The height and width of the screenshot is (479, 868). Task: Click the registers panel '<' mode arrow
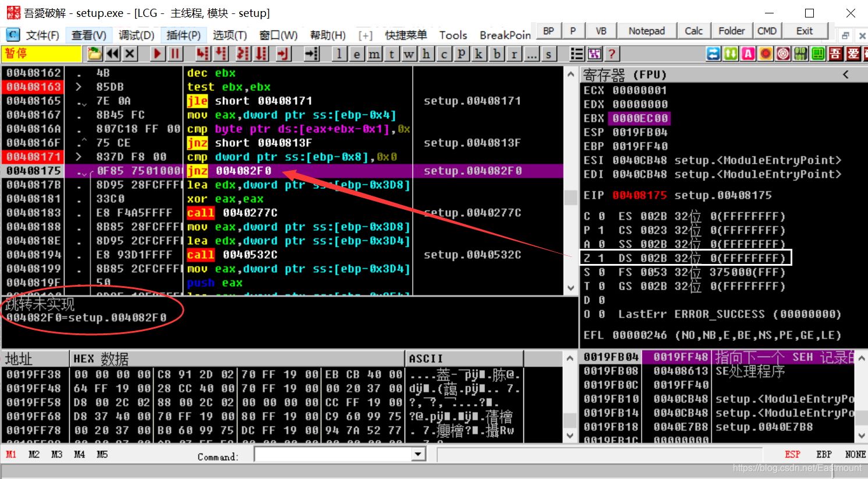pyautogui.click(x=846, y=75)
